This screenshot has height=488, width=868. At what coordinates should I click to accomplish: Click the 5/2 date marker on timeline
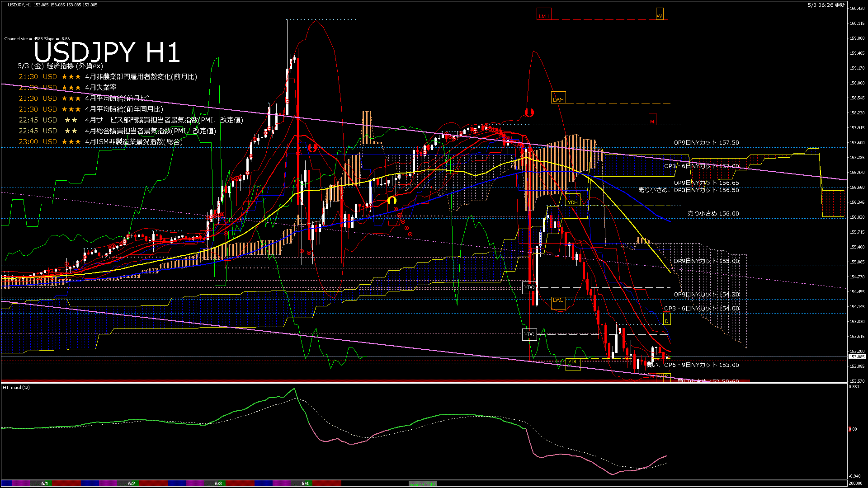coord(131,483)
